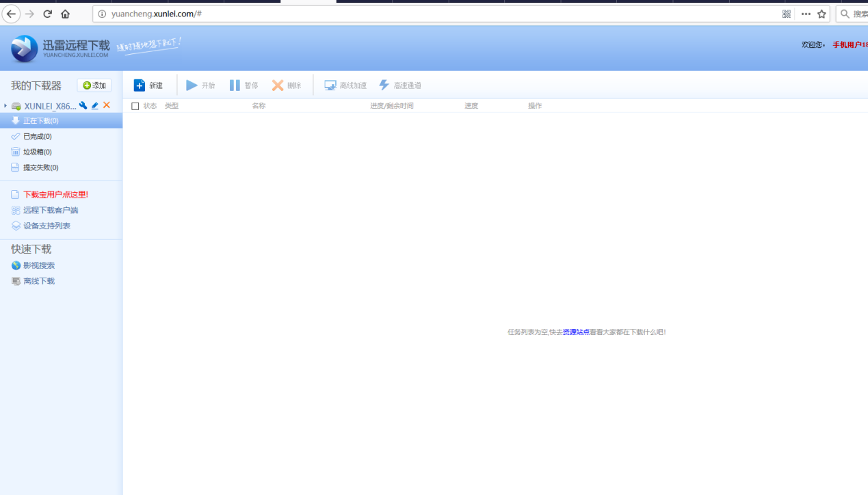Open the page actions three-dot menu

(806, 14)
